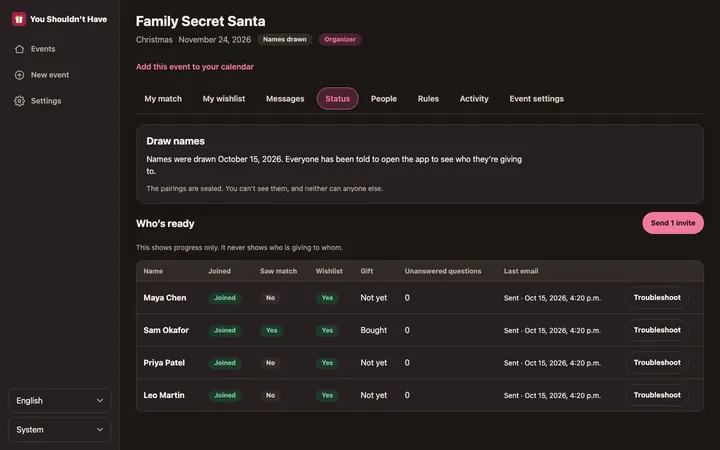
Task: Click the Names drawn badge
Action: point(284,39)
